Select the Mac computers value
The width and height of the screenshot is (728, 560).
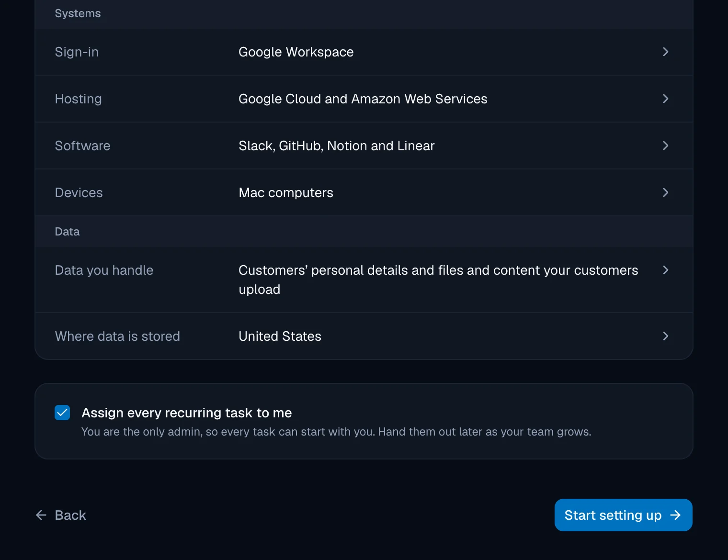tap(286, 192)
